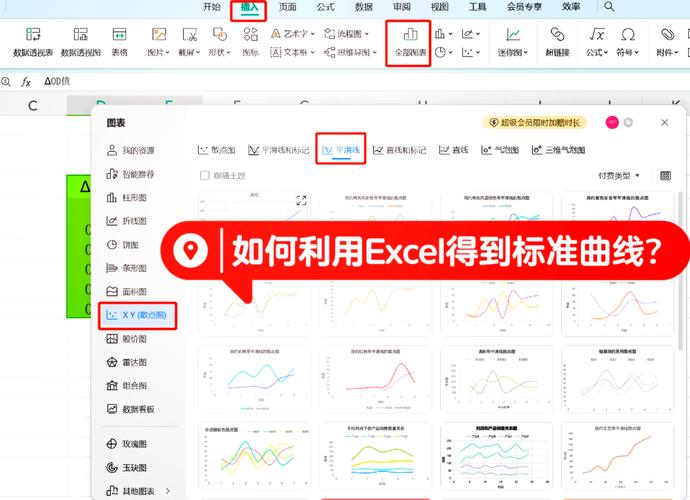Select 组合图 combo chart category
Image resolution: width=690 pixels, height=500 pixels.
pyautogui.click(x=127, y=386)
